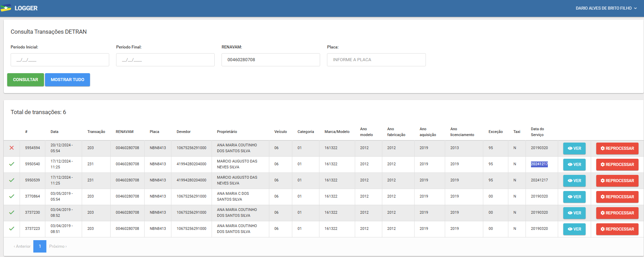Click the green checkmark for transaction 5950540
Viewport: 644px width, 257px height.
pyautogui.click(x=12, y=164)
